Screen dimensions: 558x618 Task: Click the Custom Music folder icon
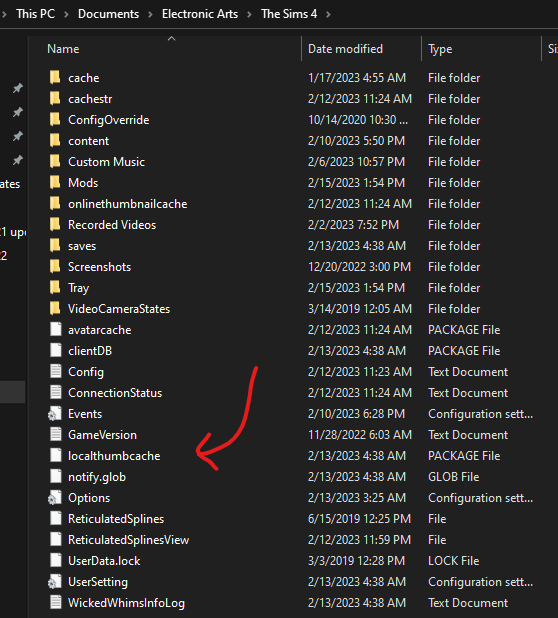55,161
